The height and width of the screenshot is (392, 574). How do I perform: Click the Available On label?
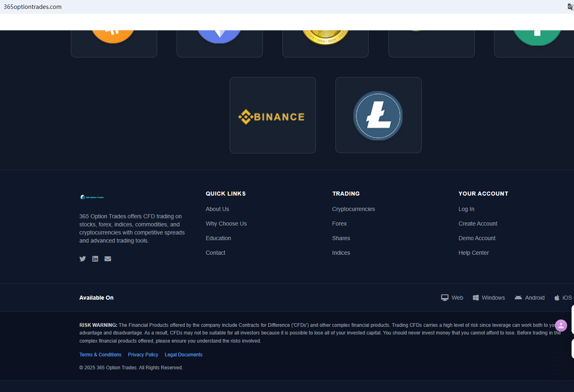point(96,298)
